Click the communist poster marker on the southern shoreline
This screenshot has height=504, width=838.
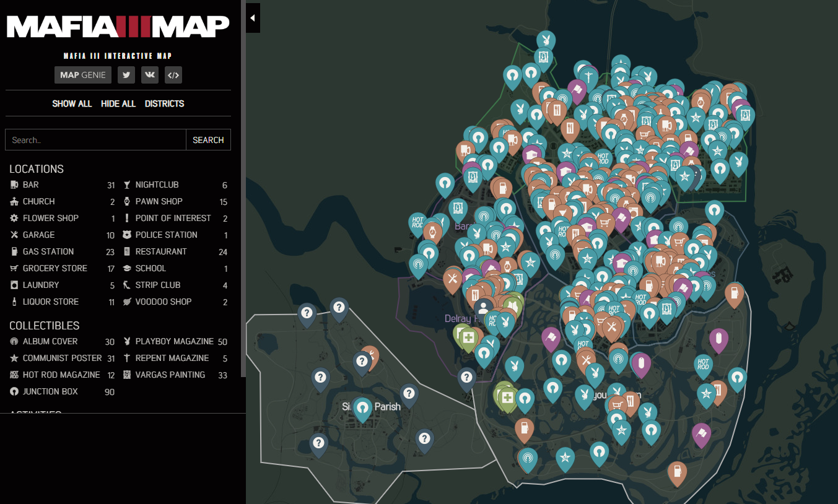point(565,459)
